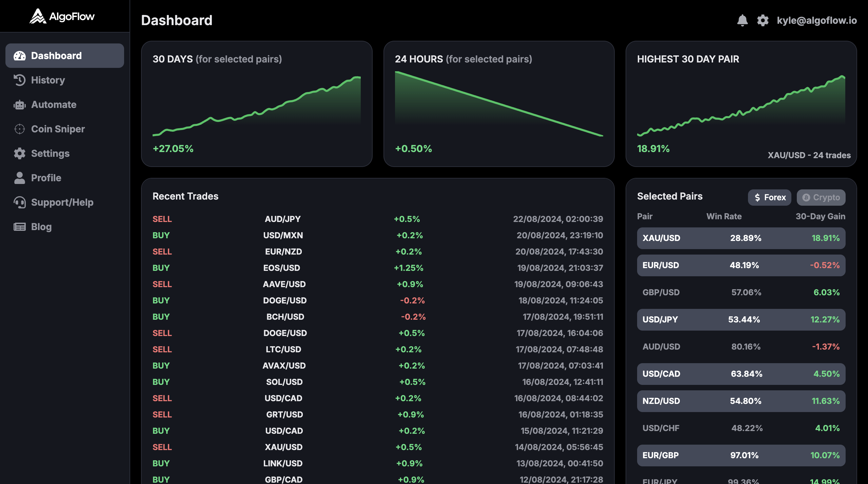
Task: Click the Blog newspaper icon
Action: click(20, 227)
